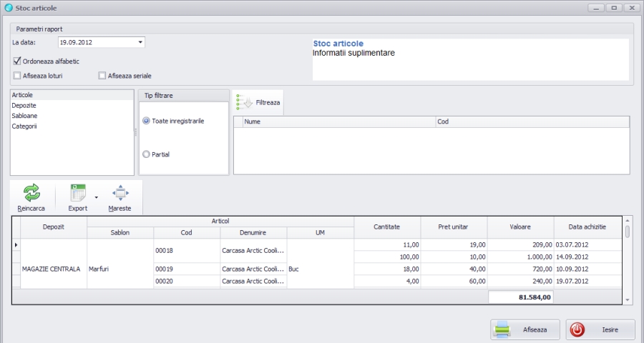Screen dimensions: 644x343
Task: Sort by the Cantitate column header
Action: click(386, 227)
